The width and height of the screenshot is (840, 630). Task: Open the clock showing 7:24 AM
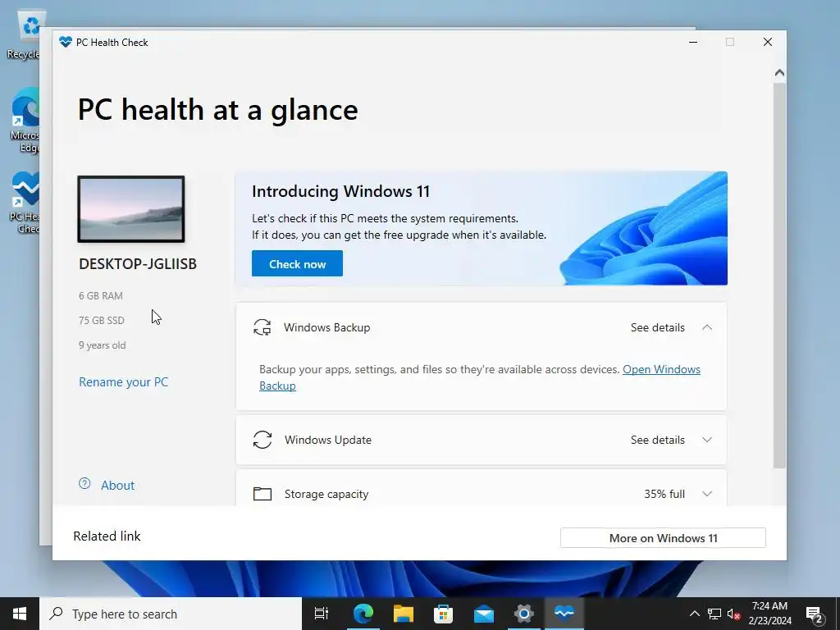(x=769, y=614)
